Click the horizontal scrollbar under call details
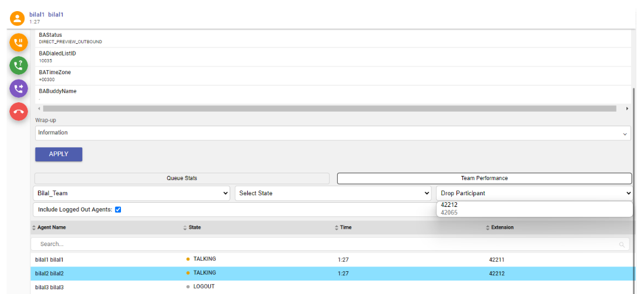The width and height of the screenshot is (644, 294). [x=329, y=109]
